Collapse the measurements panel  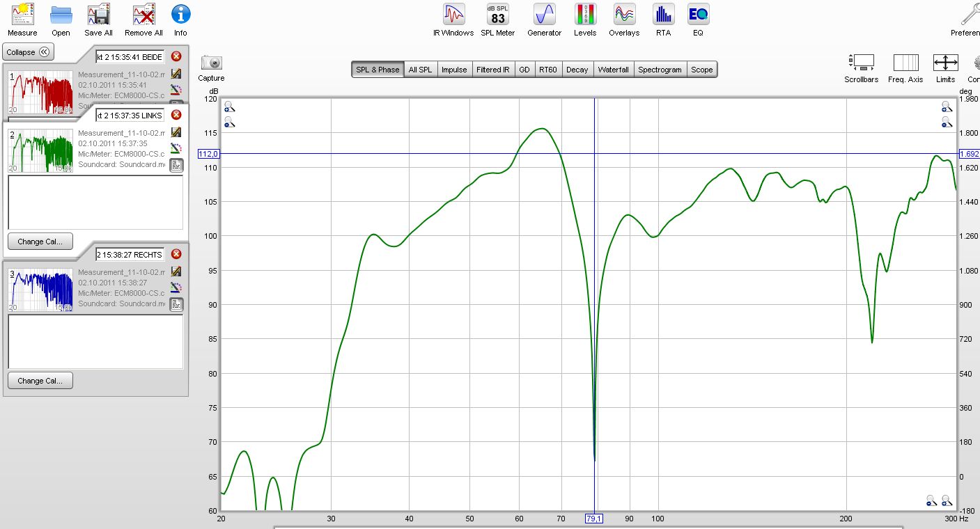click(28, 52)
